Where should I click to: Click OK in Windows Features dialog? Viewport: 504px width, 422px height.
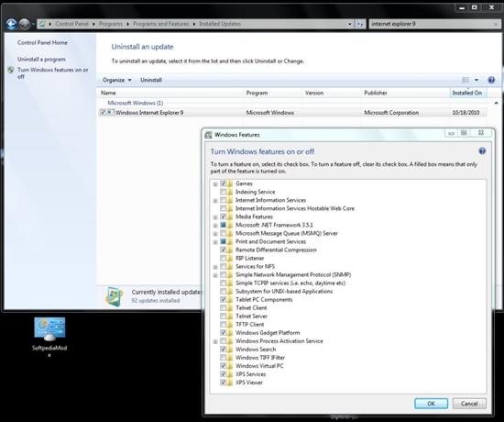click(x=431, y=404)
